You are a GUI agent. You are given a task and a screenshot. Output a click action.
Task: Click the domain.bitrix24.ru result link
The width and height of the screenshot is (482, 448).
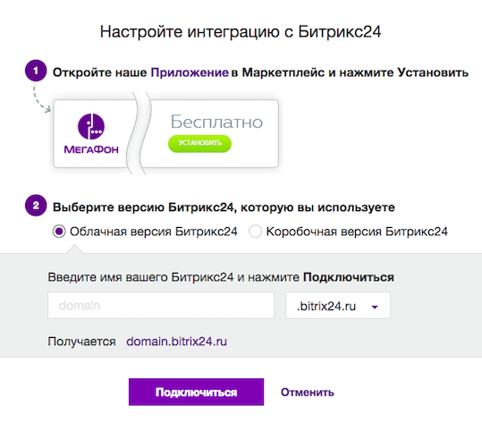coord(176,342)
